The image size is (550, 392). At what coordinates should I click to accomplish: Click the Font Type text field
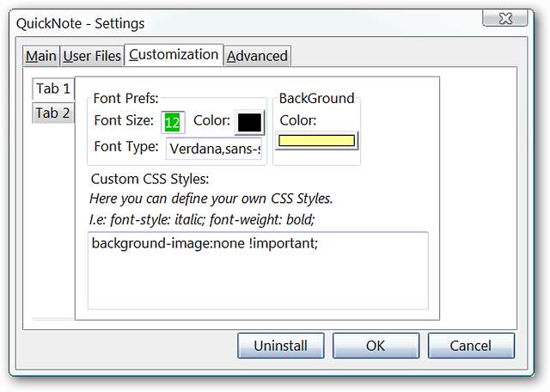tap(215, 148)
